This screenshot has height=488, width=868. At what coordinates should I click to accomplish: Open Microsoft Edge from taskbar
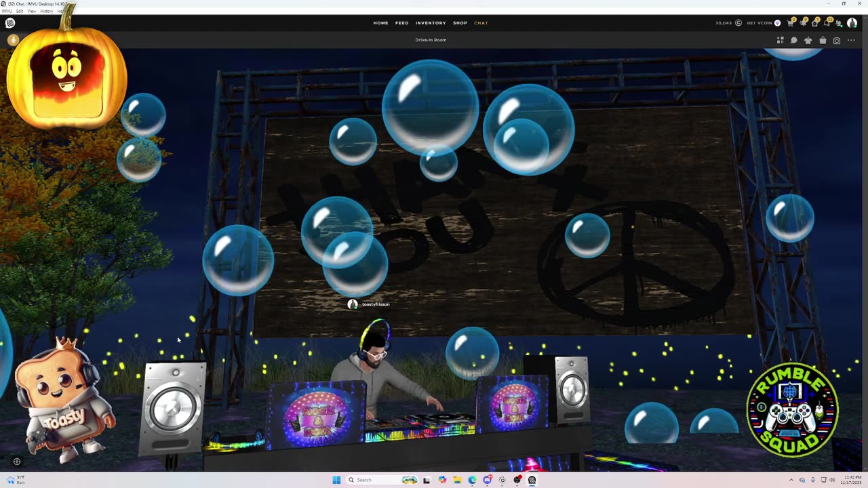coord(472,480)
